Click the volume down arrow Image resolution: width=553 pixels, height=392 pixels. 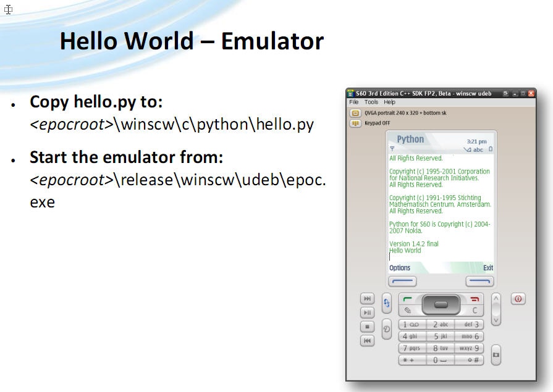click(x=496, y=320)
